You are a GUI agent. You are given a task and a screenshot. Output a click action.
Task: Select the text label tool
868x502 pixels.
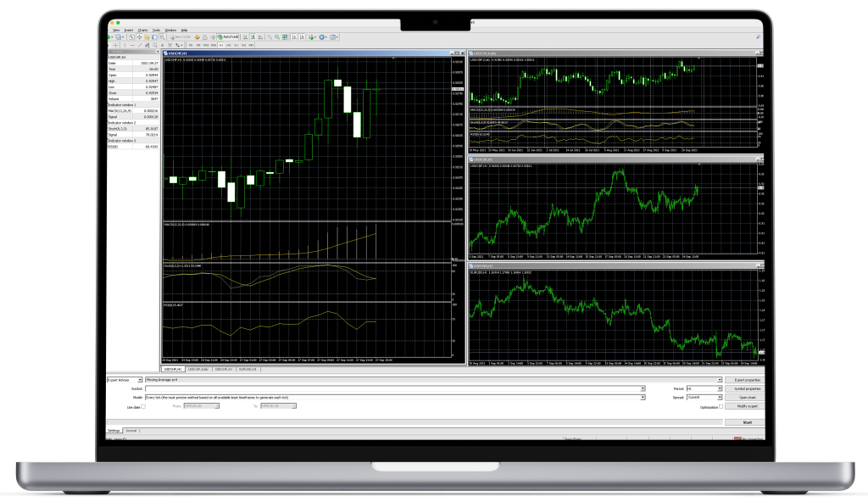pos(170,46)
